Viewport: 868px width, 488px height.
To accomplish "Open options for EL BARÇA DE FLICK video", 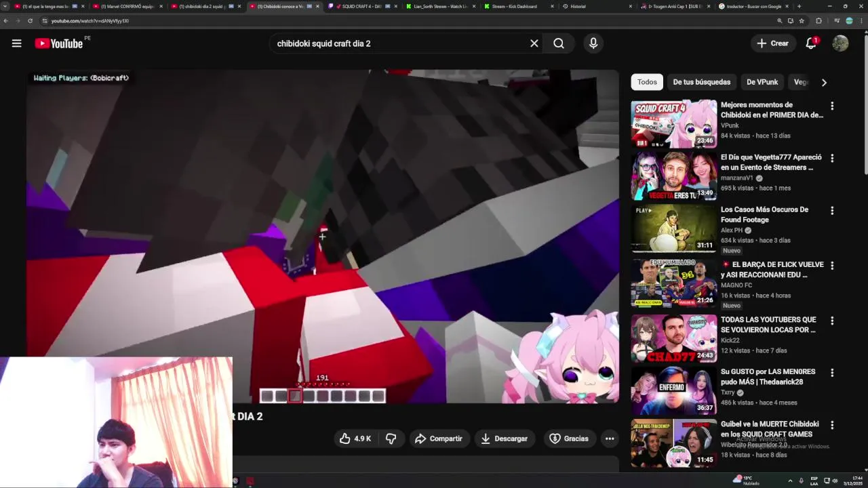I will tap(832, 265).
